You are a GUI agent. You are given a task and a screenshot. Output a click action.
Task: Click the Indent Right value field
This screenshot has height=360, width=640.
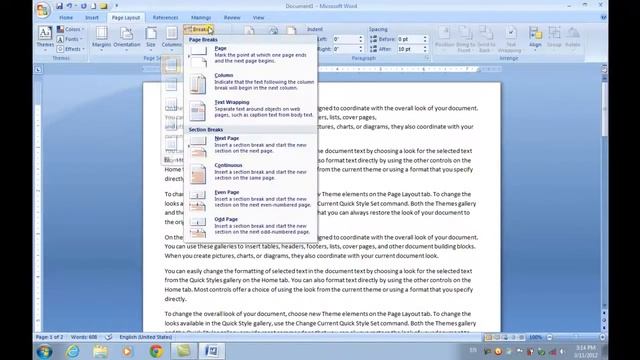345,49
